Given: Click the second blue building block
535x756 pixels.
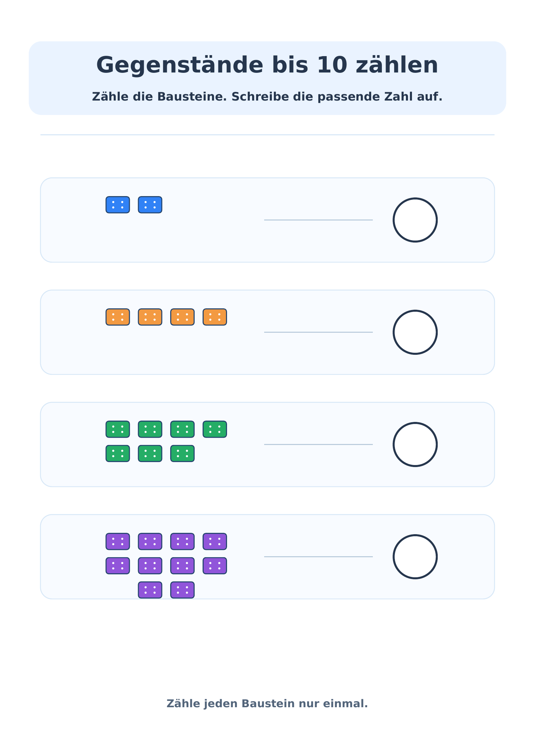Looking at the screenshot, I should pyautogui.click(x=150, y=205).
